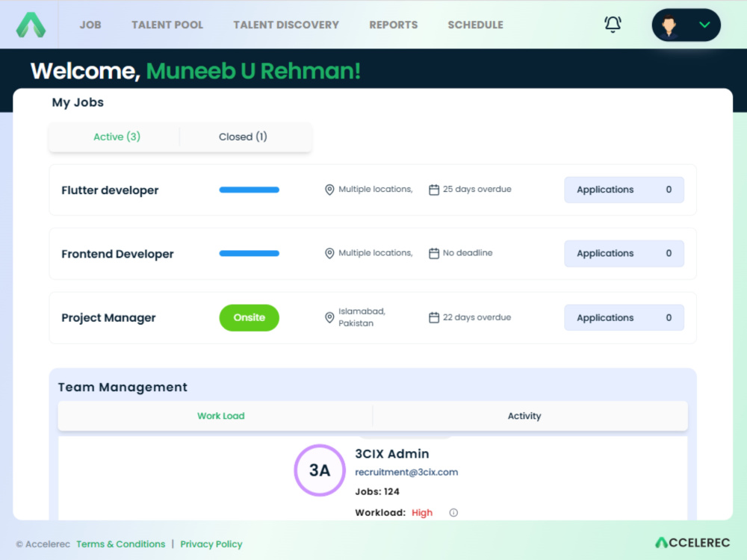Click calendar icon next to No deadline
This screenshot has height=560, width=747.
(x=434, y=253)
